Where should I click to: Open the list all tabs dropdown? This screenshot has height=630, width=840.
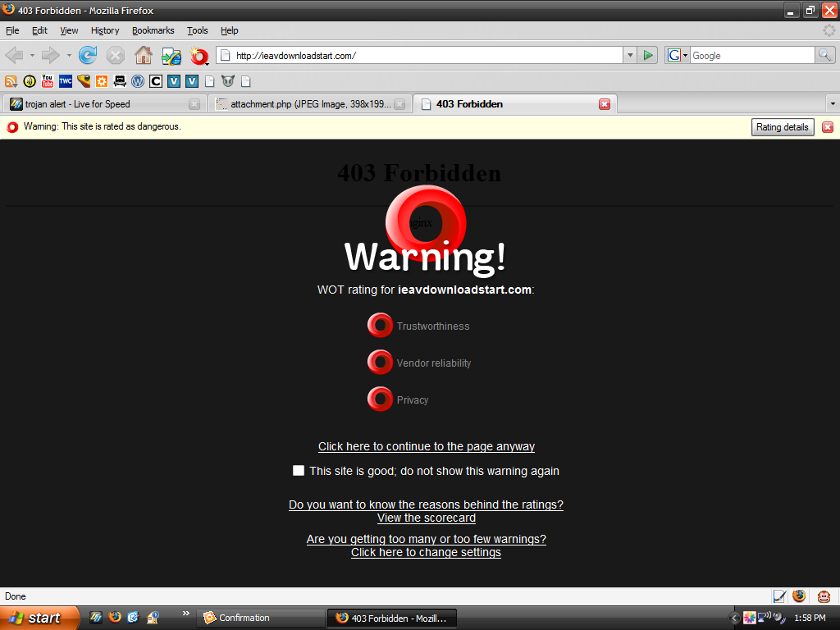coord(833,104)
